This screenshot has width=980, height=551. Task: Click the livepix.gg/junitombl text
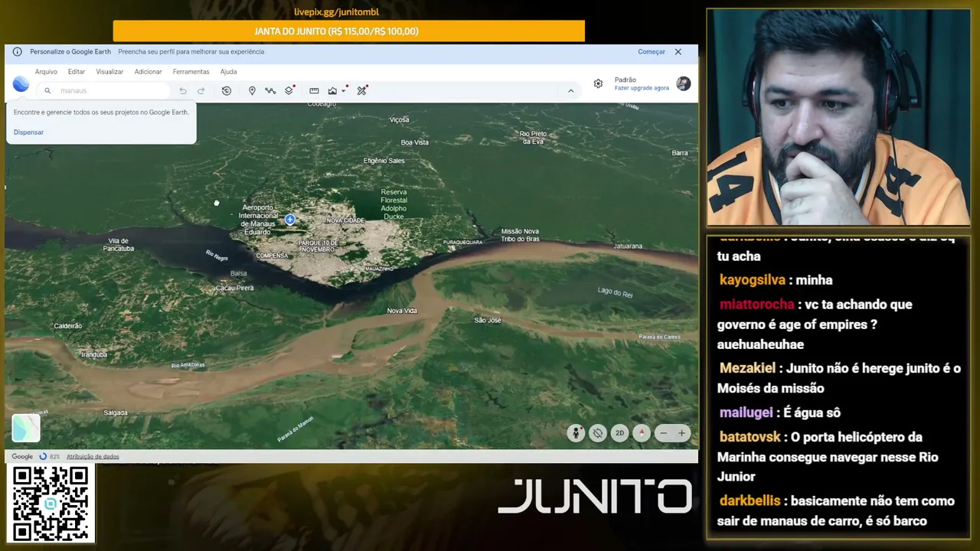coord(337,12)
